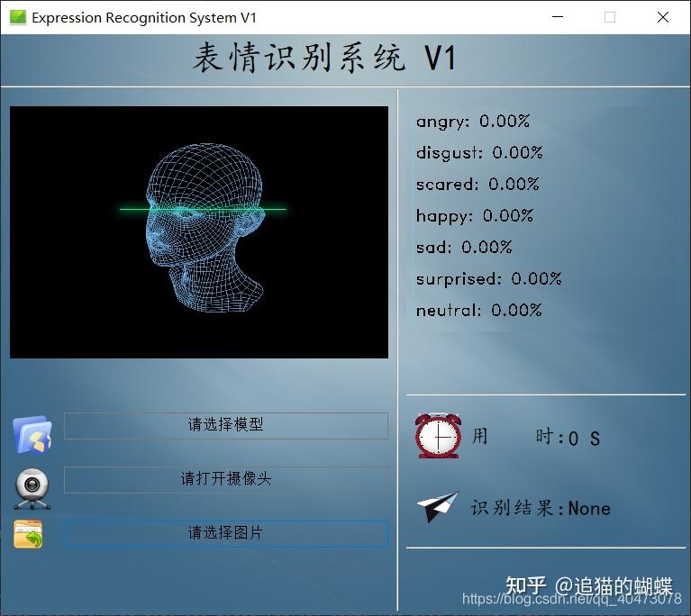
Task: Click the surprised percentage label
Action: coord(488,279)
